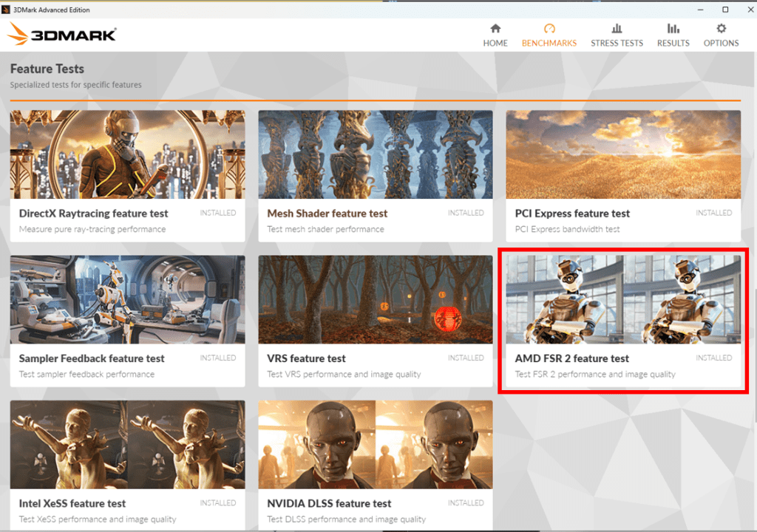Image resolution: width=757 pixels, height=532 pixels.
Task: Click the Home icon in navigation
Action: [x=495, y=30]
